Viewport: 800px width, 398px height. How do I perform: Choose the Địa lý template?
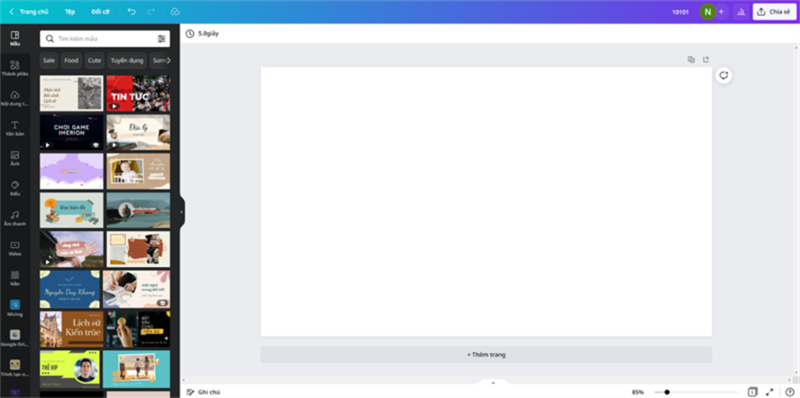(138, 132)
